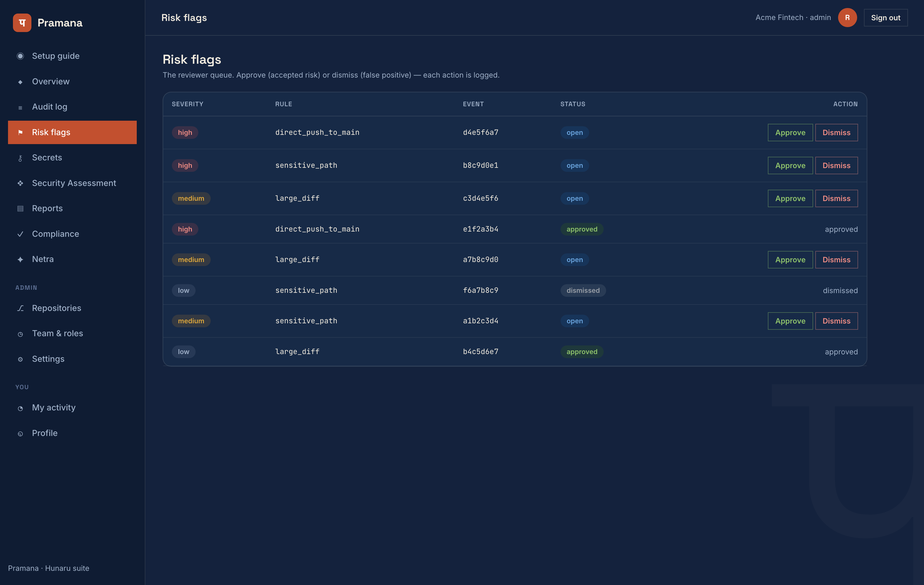Click the Security Assessment icon
Image resolution: width=924 pixels, height=585 pixels.
(20, 184)
